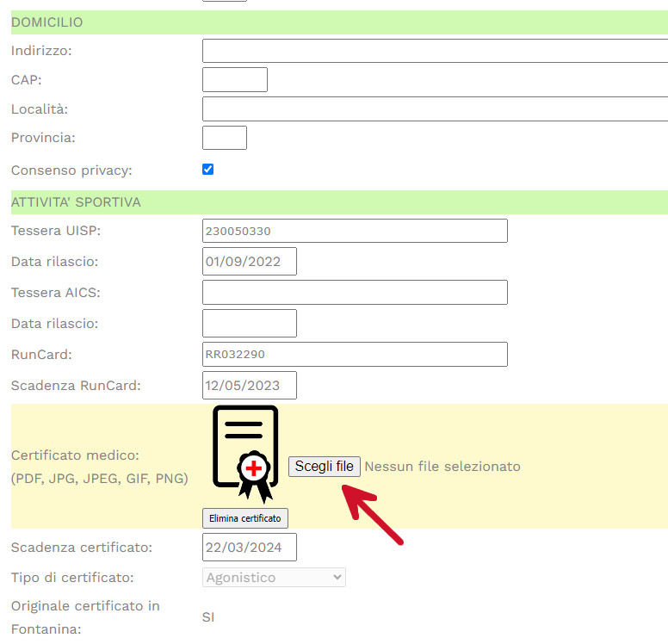Click the 'Originale certificato in Fontanina:' label
The image size is (668, 644).
85,617
